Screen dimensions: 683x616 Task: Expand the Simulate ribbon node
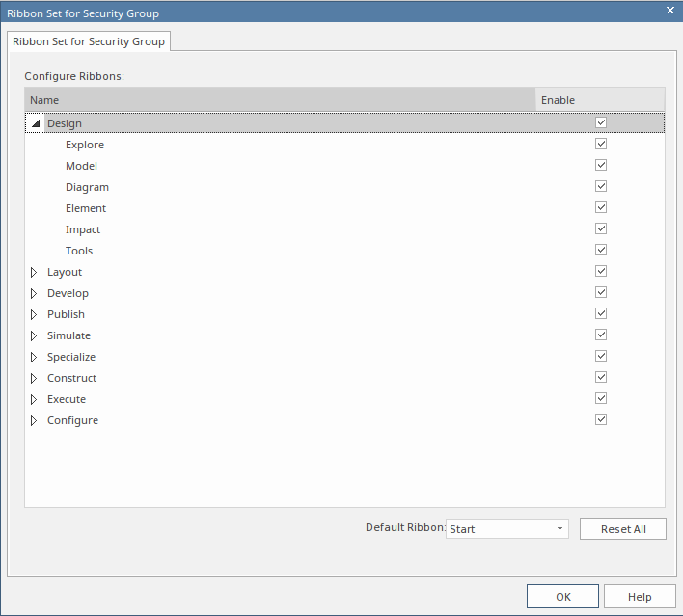click(35, 336)
